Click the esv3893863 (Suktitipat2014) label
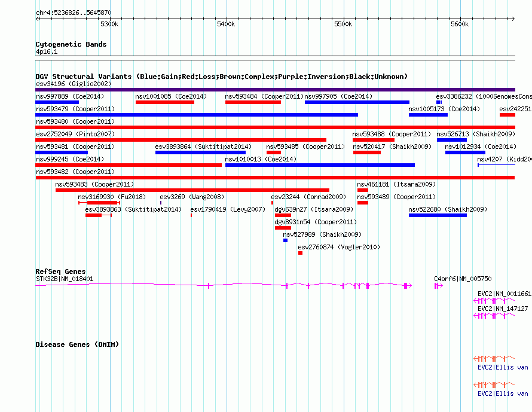 pyautogui.click(x=133, y=209)
